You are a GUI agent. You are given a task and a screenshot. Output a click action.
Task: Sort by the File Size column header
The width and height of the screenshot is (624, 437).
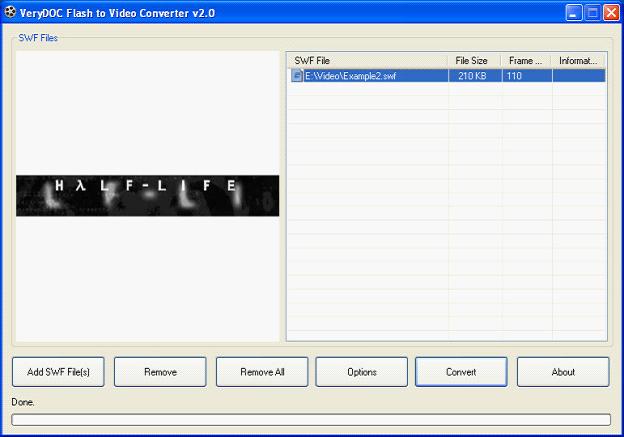(x=474, y=60)
